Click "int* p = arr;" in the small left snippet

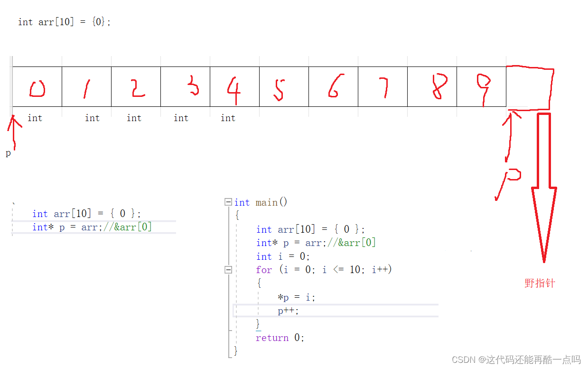[92, 227]
